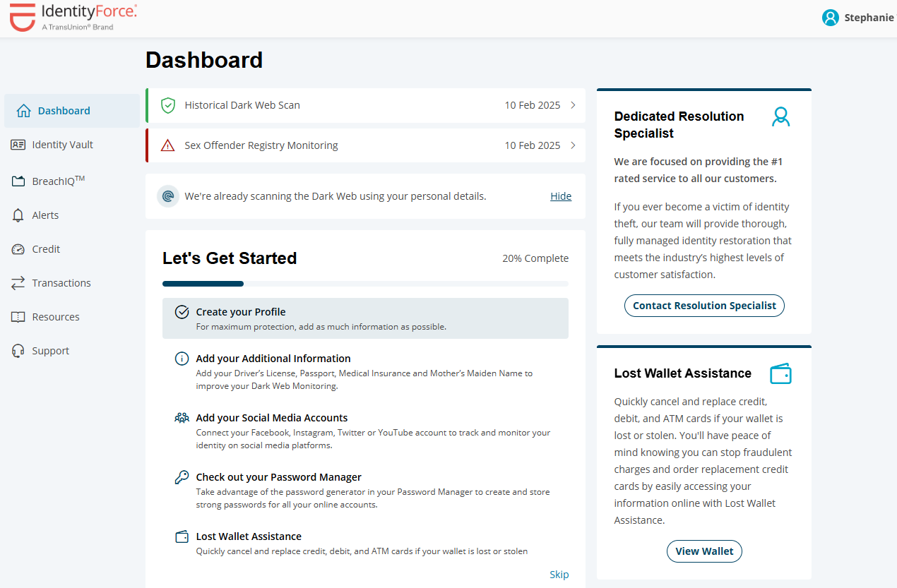Click the '20% Complete' text
Image resolution: width=897 pixels, height=588 pixels.
535,258
